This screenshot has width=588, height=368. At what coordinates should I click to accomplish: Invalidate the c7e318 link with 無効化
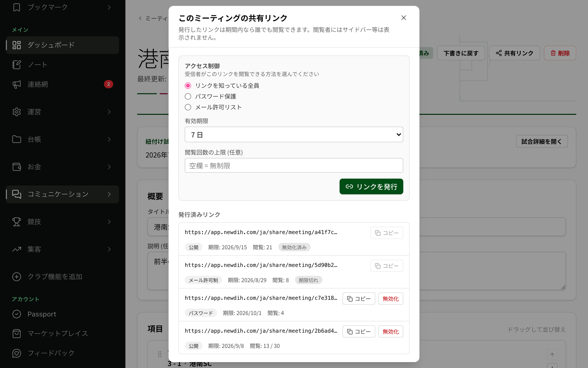[391, 299]
